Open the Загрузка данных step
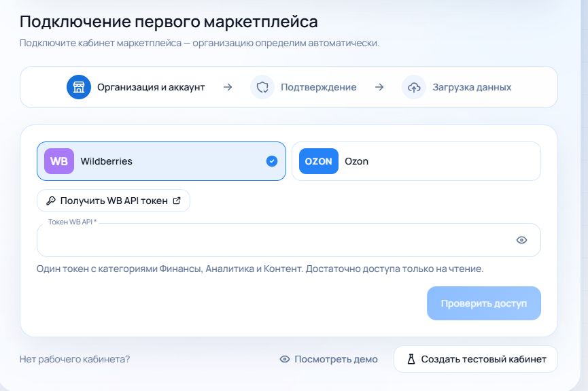 point(456,87)
